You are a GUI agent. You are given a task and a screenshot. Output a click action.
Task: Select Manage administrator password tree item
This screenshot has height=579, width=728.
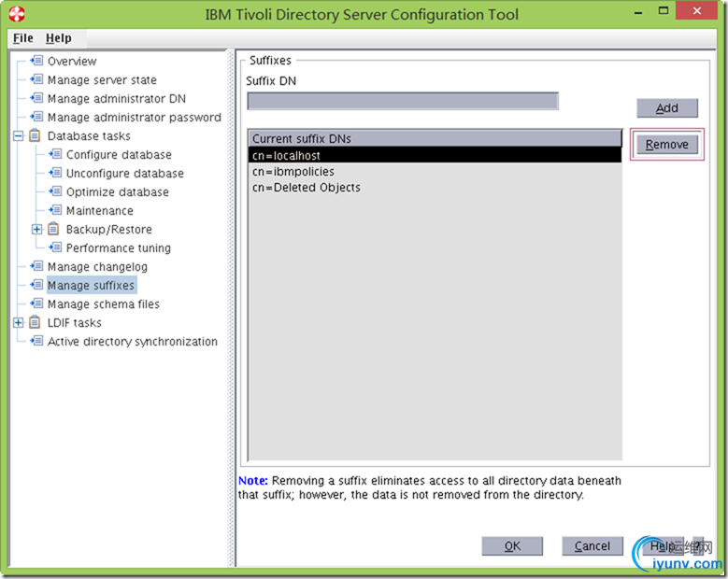coord(135,117)
